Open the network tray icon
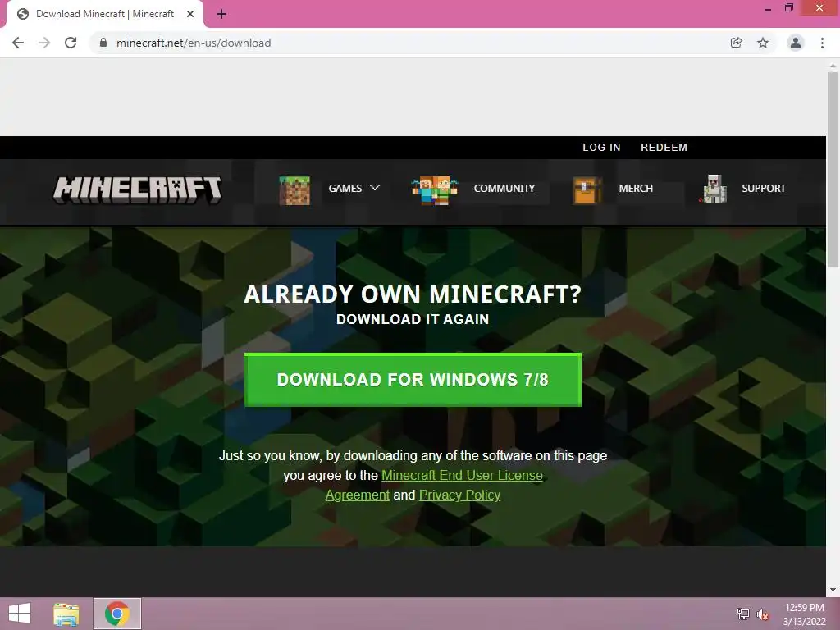The image size is (840, 630). pyautogui.click(x=743, y=614)
